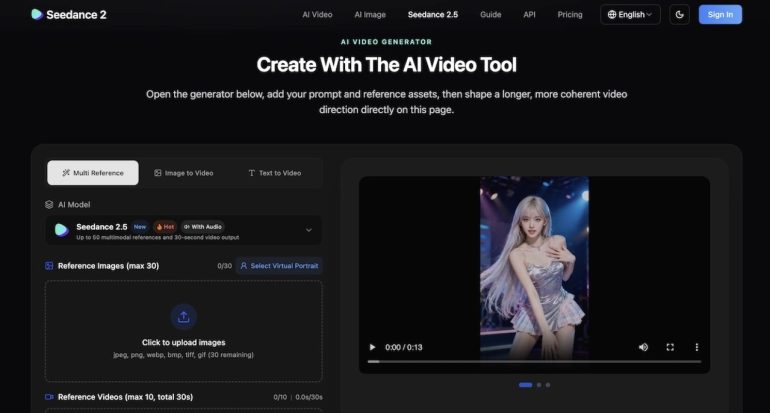Click the upload arrow icon
770x413 pixels.
click(x=184, y=317)
